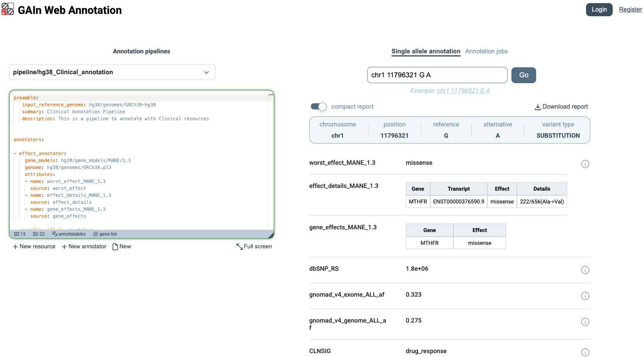This screenshot has height=357, width=644.
Task: Click the Go button
Action: (524, 75)
